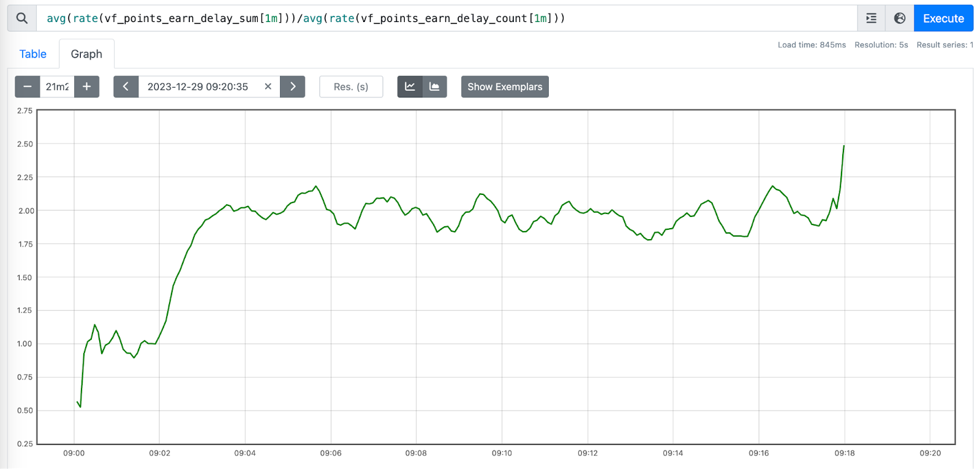Enable stacked area chart mode
Viewport: 980px width, 469px height.
coord(434,86)
